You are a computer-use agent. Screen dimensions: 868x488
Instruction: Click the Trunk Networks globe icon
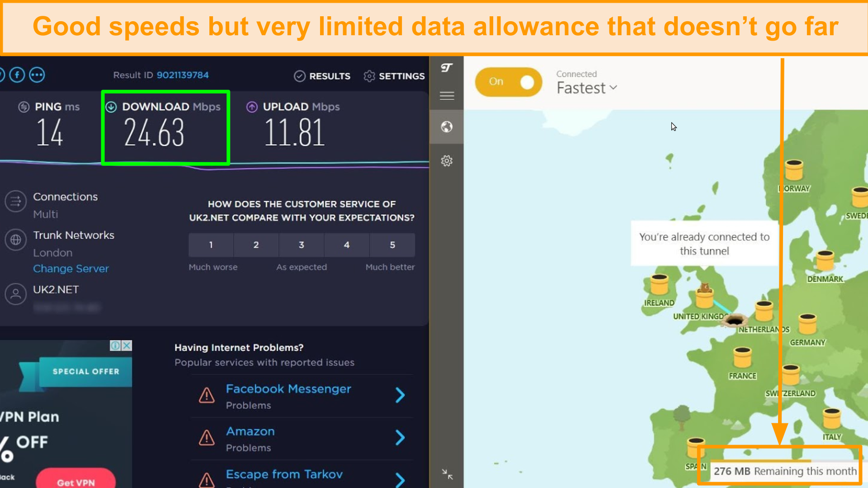(x=16, y=240)
